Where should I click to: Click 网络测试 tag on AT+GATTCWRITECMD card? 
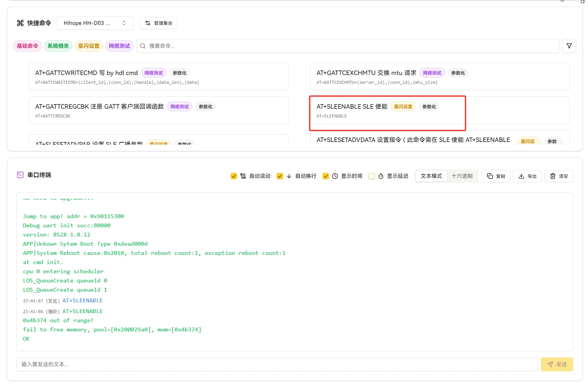tap(154, 73)
